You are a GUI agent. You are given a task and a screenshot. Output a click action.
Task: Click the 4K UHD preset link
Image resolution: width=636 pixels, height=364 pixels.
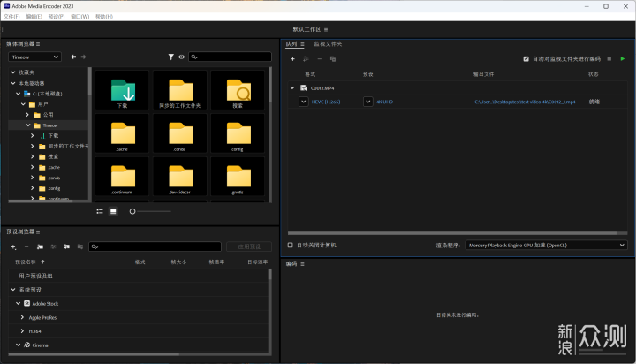[384, 102]
